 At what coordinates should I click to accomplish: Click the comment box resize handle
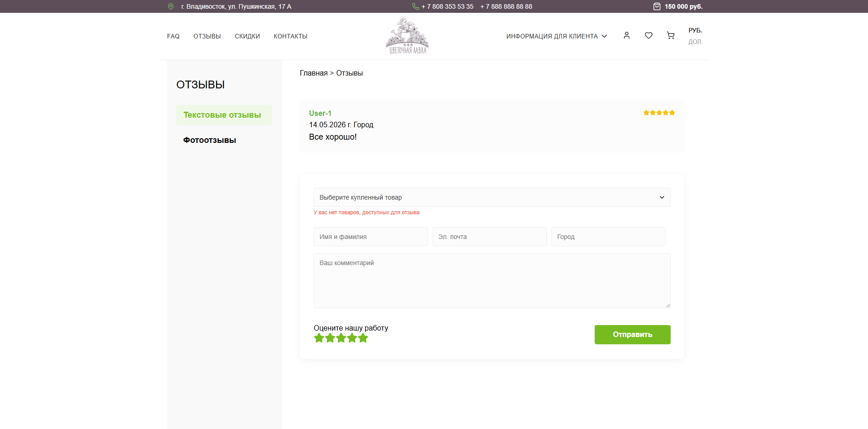pos(668,305)
